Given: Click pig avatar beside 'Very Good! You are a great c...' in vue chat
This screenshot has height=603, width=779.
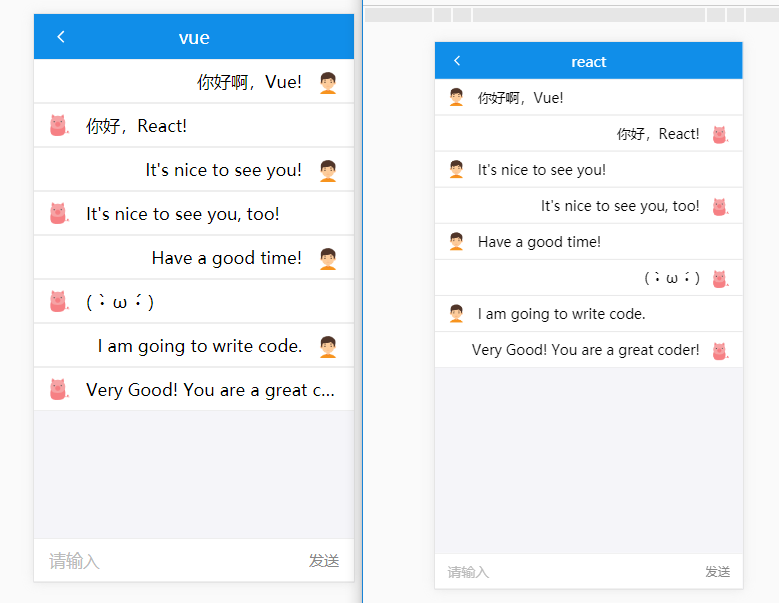Looking at the screenshot, I should pyautogui.click(x=59, y=389).
